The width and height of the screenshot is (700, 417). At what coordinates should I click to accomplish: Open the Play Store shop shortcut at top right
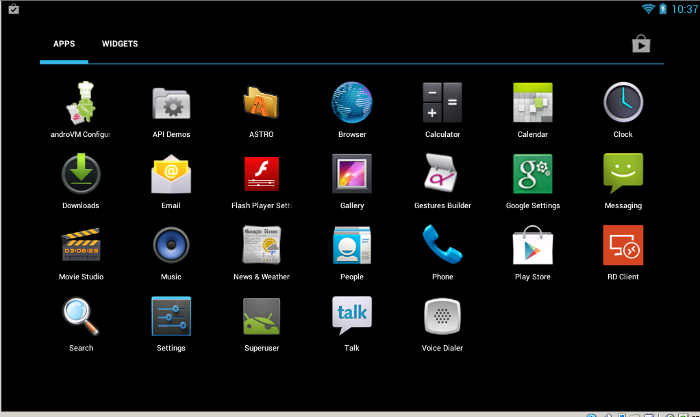(x=641, y=44)
